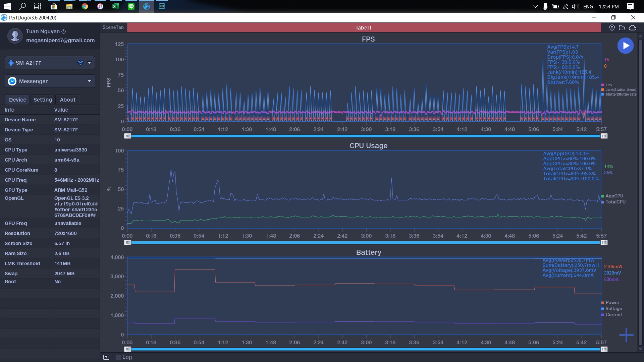Screen dimensions: 644x362
Task: Click the cloud upload icon
Action: tap(633, 28)
